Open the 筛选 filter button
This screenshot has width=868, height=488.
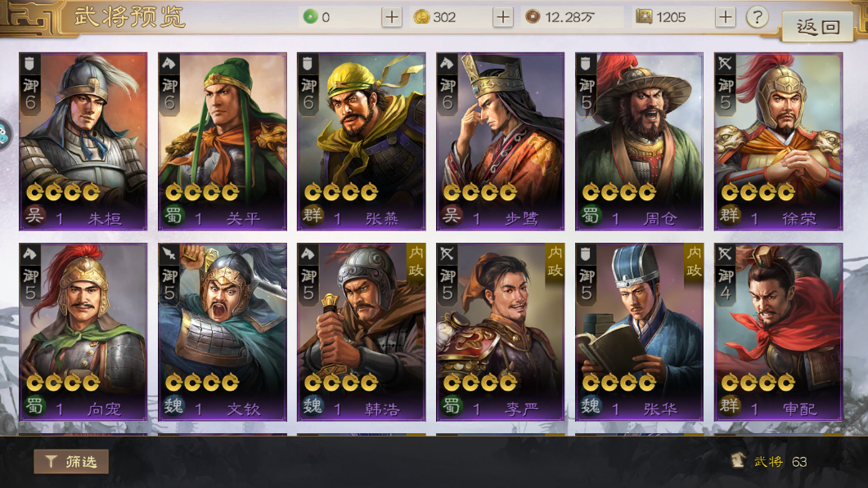(71, 462)
